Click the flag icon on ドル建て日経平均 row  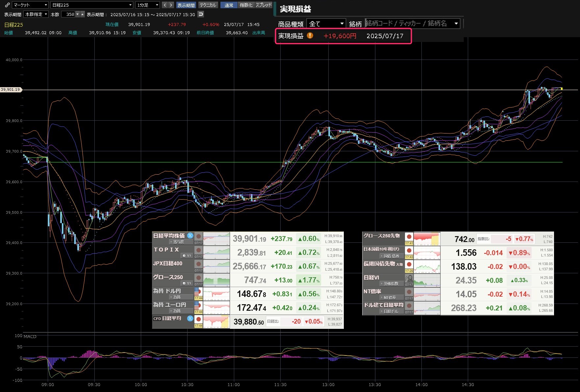click(409, 306)
